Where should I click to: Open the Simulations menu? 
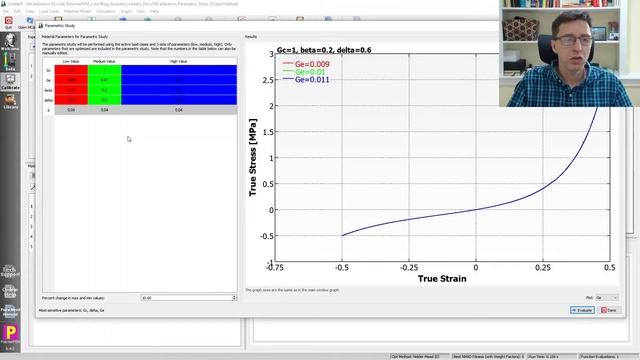(106, 11)
